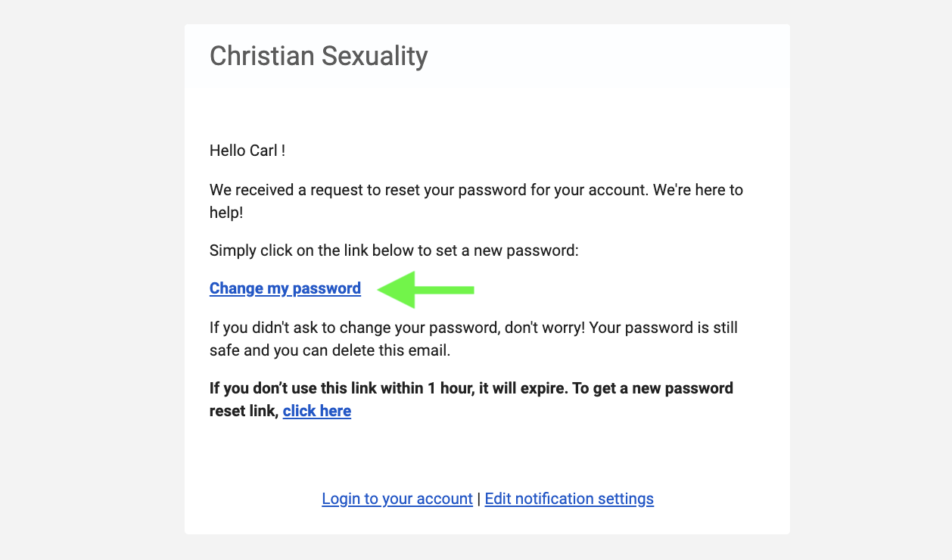The height and width of the screenshot is (560, 952).
Task: Click the gray background left of the email card
Action: pos(92,280)
